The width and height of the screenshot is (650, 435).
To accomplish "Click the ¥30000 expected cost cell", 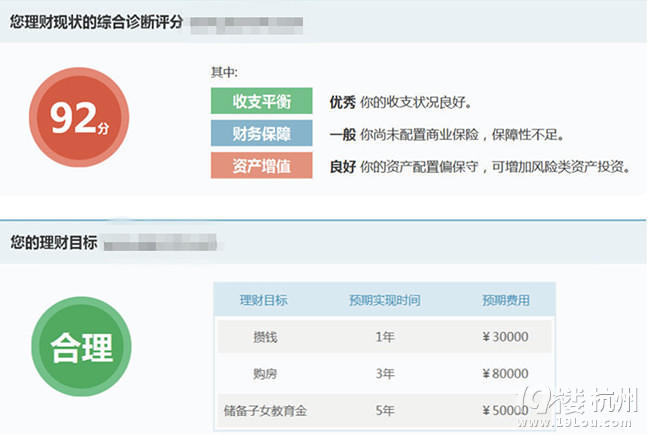I will [505, 337].
